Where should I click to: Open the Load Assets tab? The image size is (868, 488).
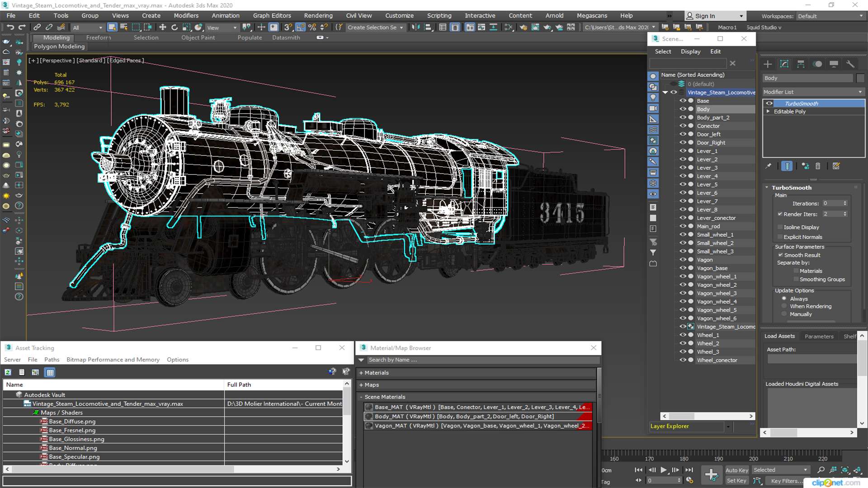coord(779,336)
